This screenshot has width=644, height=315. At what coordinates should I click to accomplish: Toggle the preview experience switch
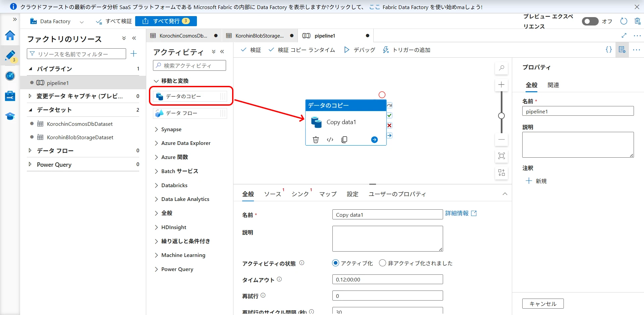pyautogui.click(x=590, y=21)
